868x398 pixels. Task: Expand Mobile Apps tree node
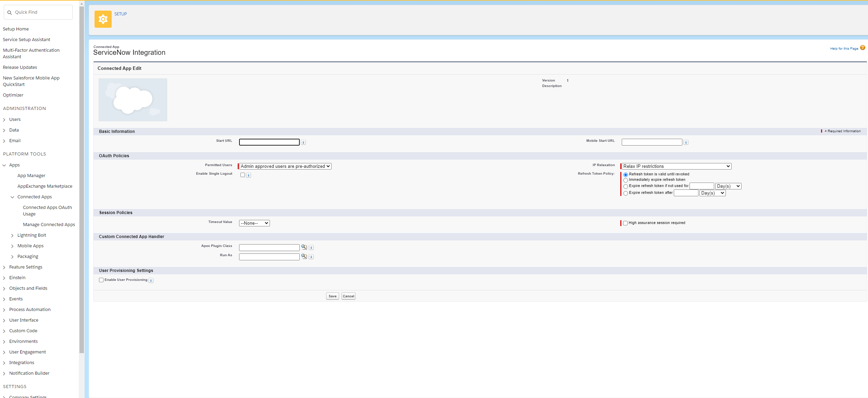click(x=12, y=246)
